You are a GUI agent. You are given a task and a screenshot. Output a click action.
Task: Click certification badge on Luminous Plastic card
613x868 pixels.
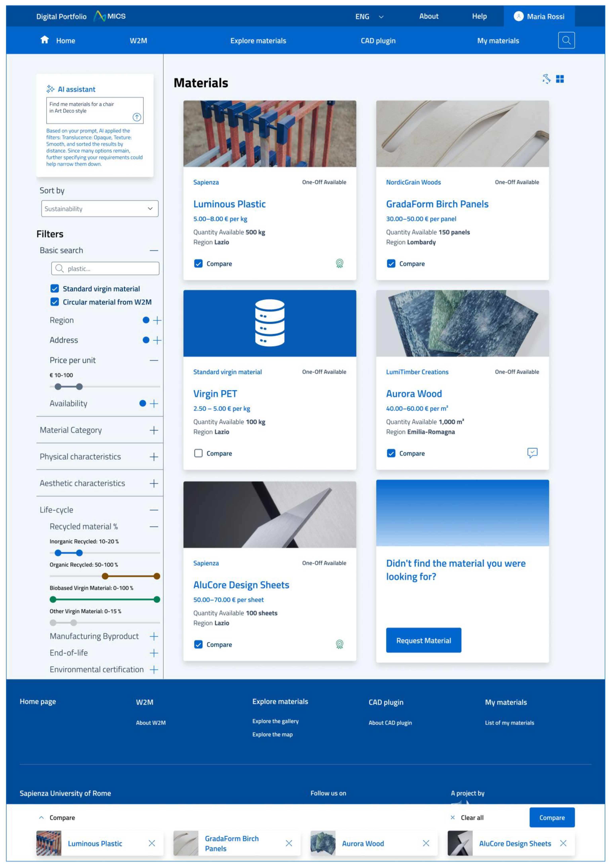coord(339,263)
